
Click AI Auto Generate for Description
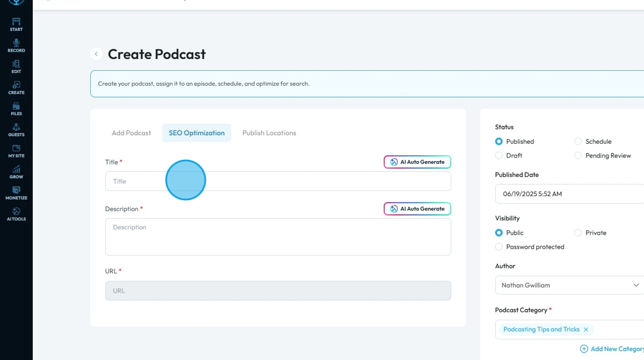(x=417, y=209)
